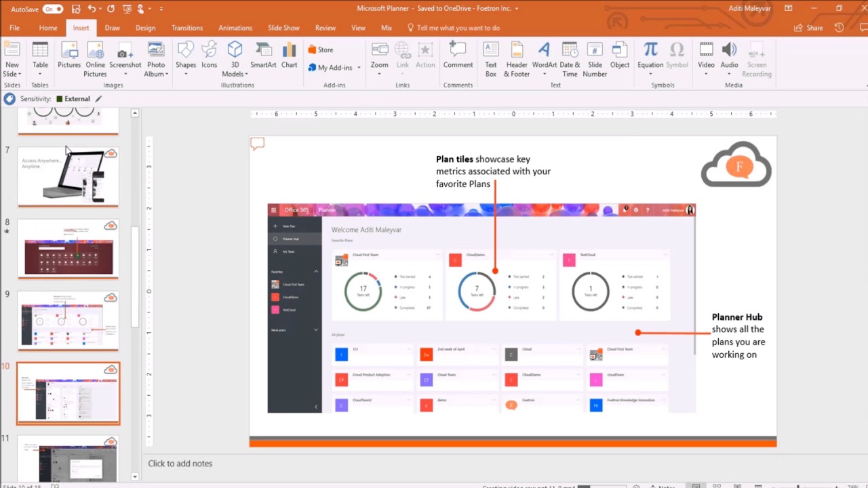The height and width of the screenshot is (488, 868).
Task: Switch to the View tab
Action: click(x=359, y=28)
